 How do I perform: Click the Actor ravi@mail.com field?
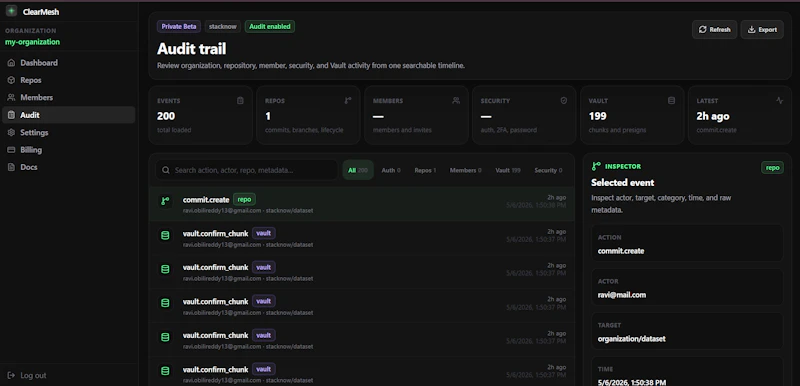click(687, 288)
